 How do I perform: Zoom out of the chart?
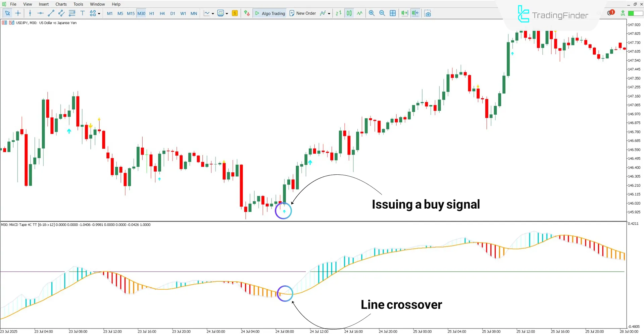pos(382,13)
